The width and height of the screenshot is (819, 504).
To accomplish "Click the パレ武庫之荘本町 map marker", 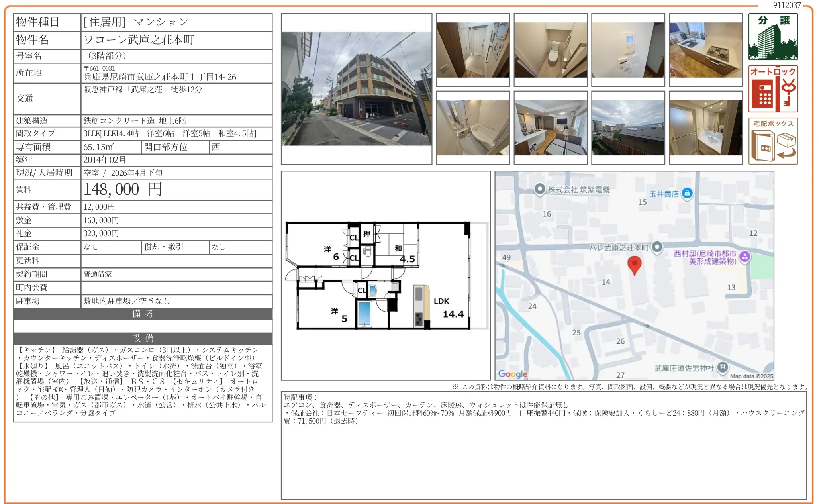I will tap(657, 247).
